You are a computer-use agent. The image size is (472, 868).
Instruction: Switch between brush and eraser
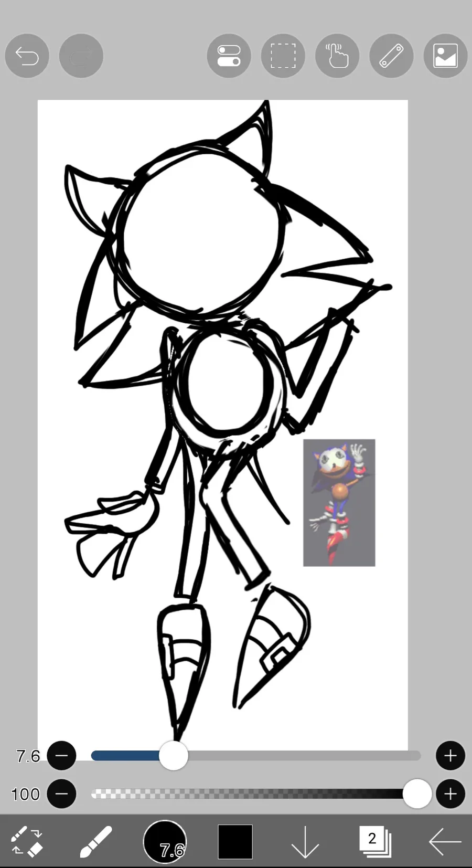coord(26,841)
